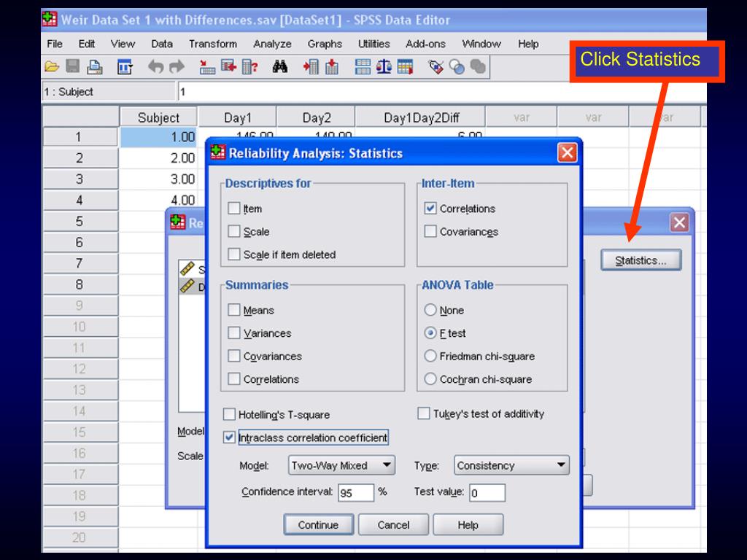Open the Utilities menu
Screen dimensions: 747x560
pos(374,44)
